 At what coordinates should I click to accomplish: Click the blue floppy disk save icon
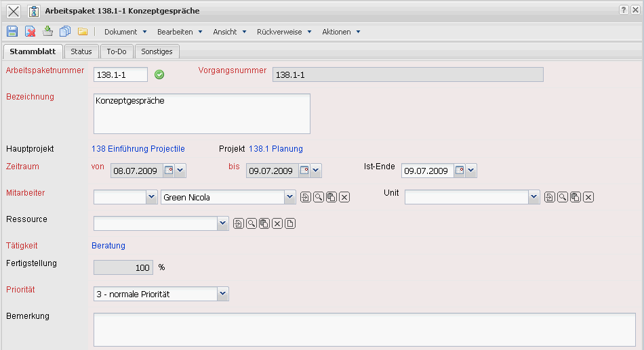[12, 31]
